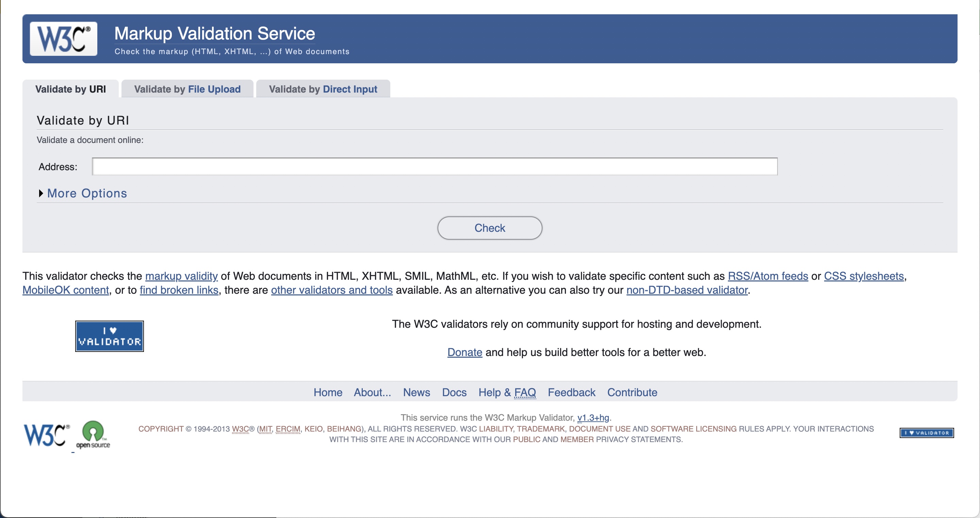The height and width of the screenshot is (518, 980).
Task: Click the 'Validate a document online:' text
Action: 90,140
